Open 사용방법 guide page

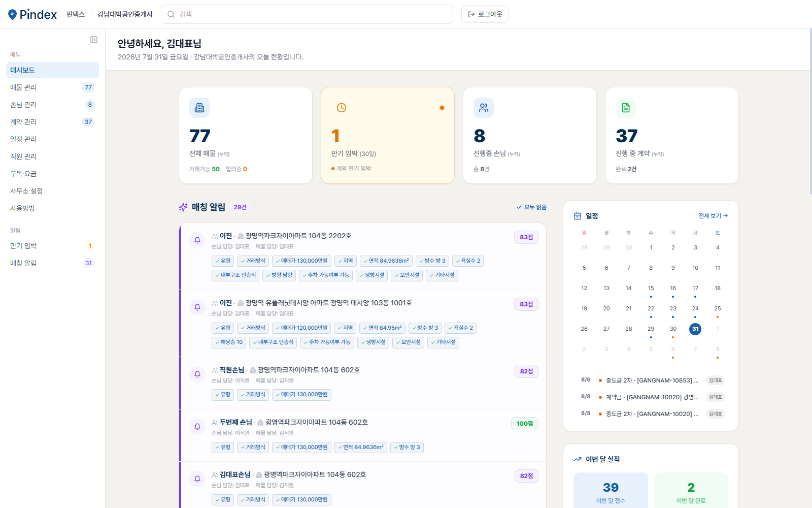(52, 208)
